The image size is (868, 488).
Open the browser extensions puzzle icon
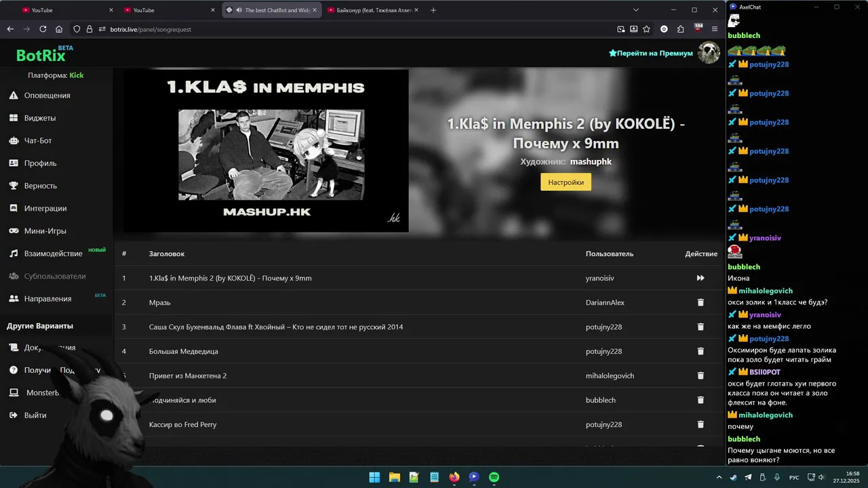[681, 29]
